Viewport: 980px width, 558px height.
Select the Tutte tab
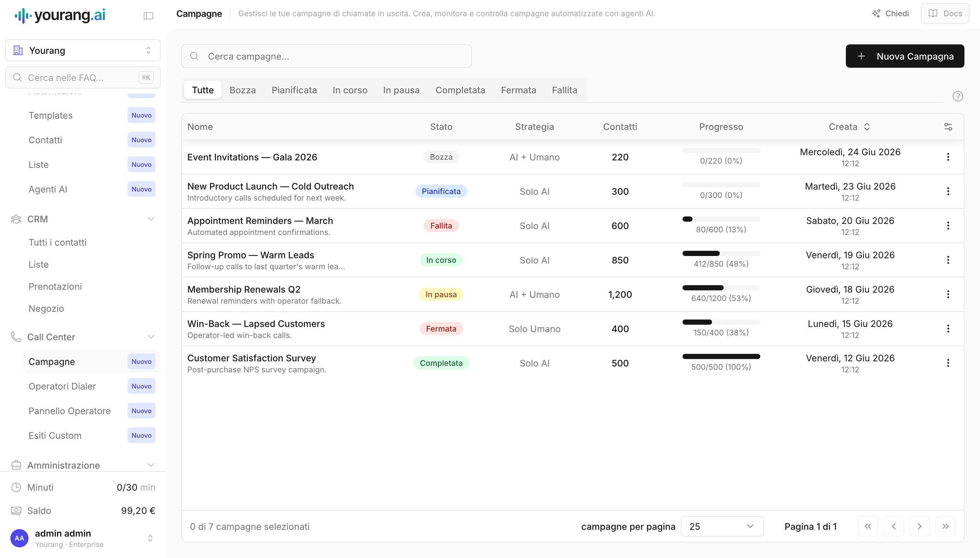click(203, 90)
